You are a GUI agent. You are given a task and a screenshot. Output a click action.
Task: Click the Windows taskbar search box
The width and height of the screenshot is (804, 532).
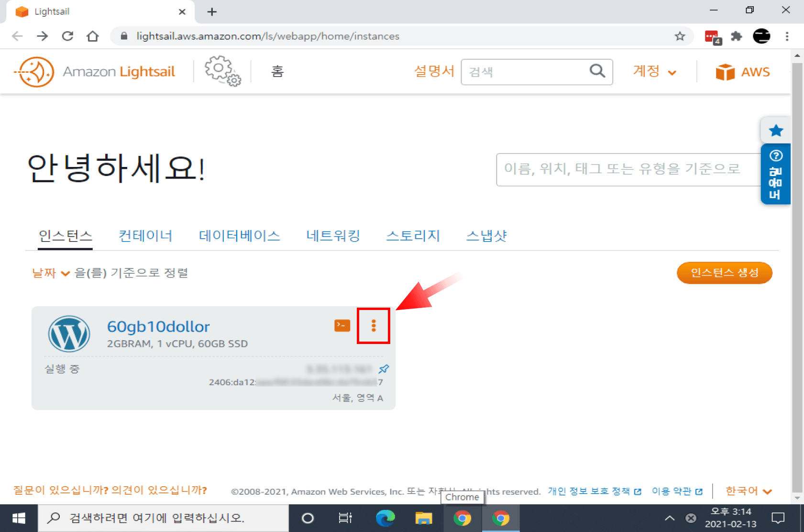pos(163,518)
